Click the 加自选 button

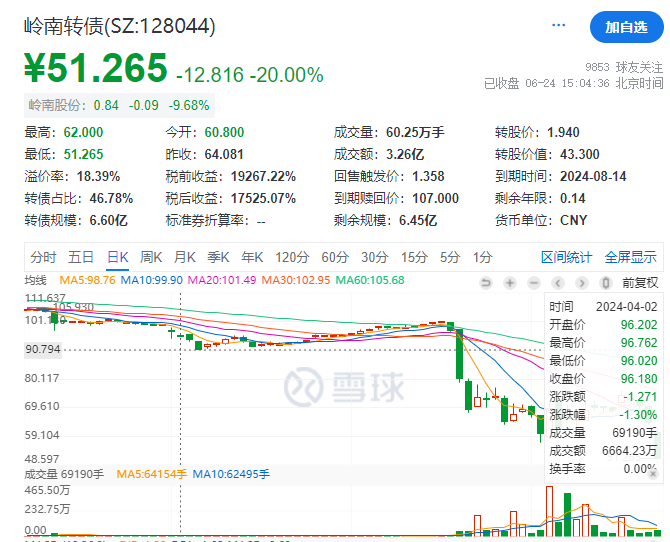click(626, 27)
